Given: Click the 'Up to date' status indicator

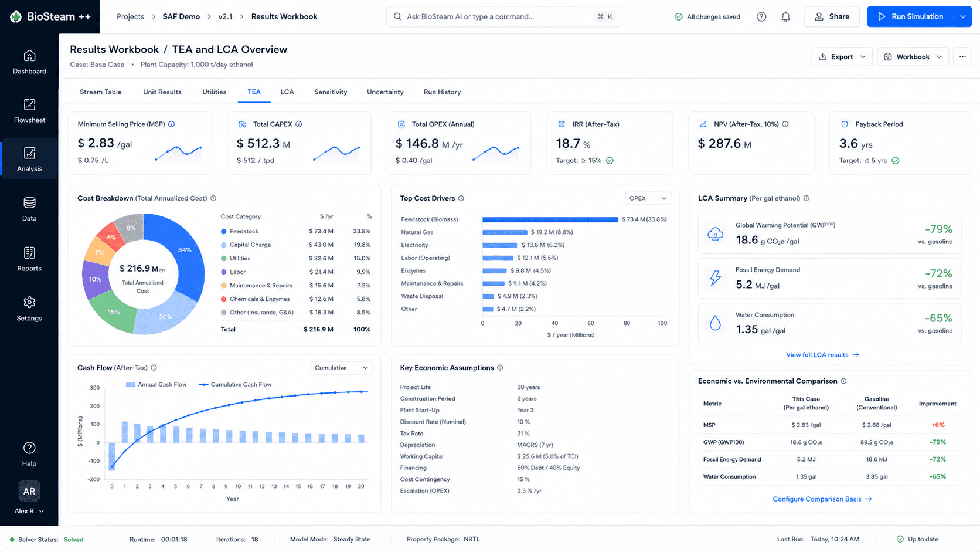Looking at the screenshot, I should click(917, 540).
